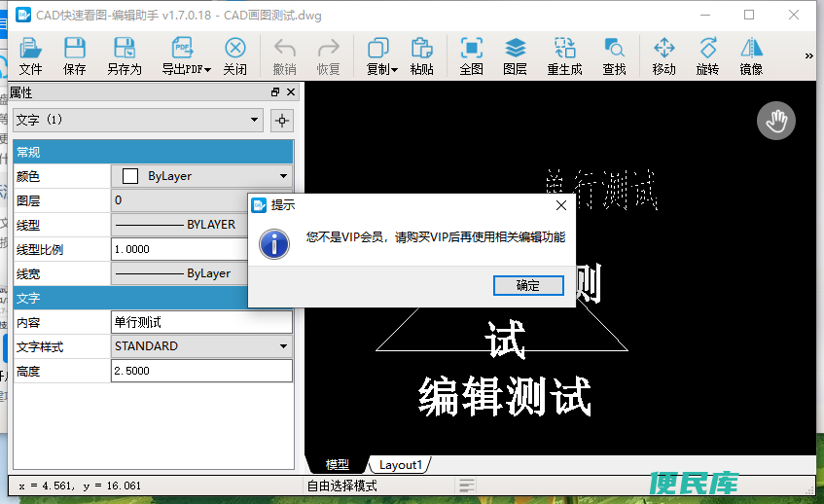Close the 属性 properties panel
This screenshot has height=504, width=824.
[x=291, y=92]
